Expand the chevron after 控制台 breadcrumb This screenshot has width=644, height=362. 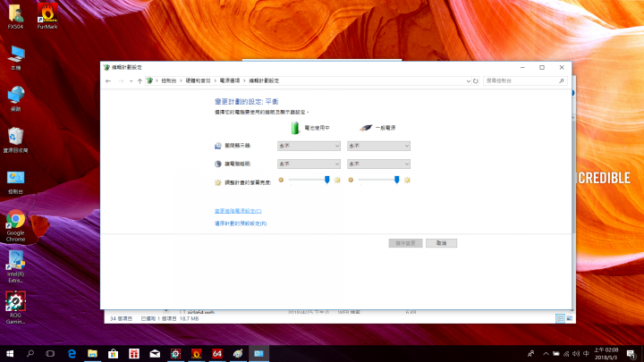(181, 80)
